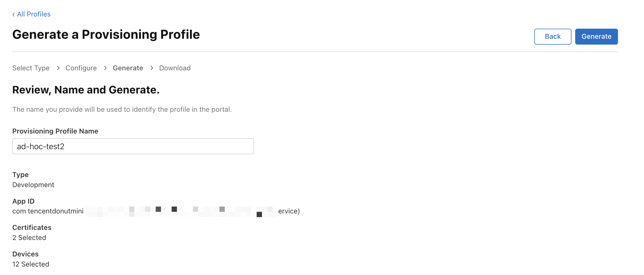The width and height of the screenshot is (644, 275).
Task: Click the bold Generate breadcrumb step
Action: (x=128, y=68)
